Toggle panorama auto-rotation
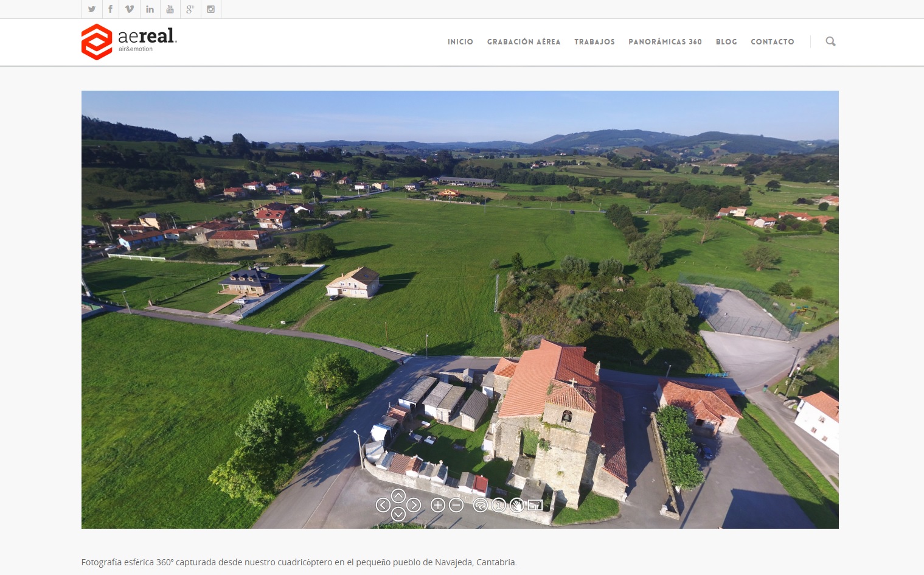 tap(481, 505)
